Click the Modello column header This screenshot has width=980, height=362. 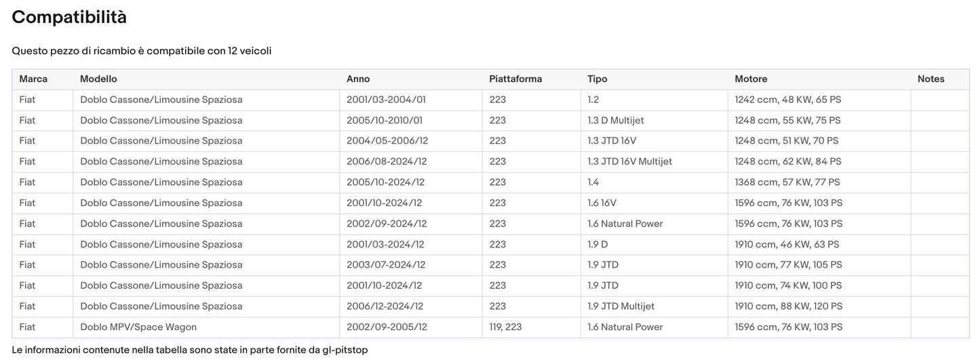tap(98, 79)
